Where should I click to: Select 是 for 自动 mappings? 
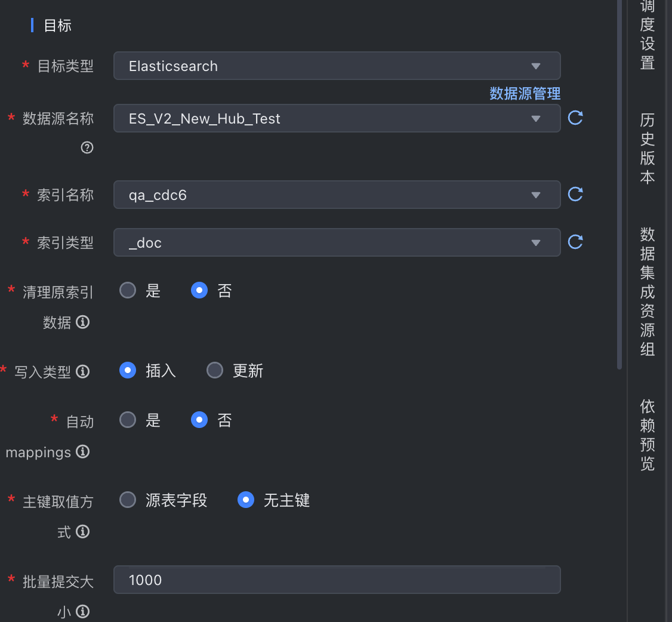pos(128,420)
